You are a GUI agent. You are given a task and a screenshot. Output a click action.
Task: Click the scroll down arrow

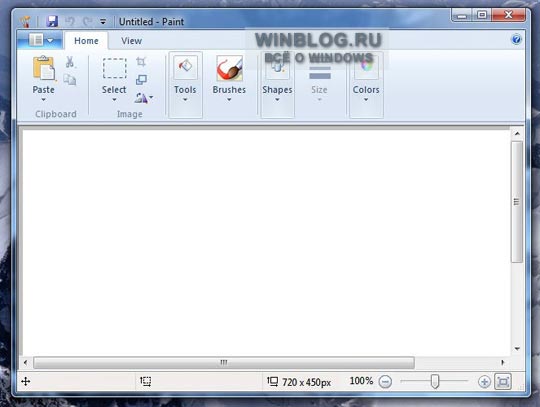pos(517,349)
